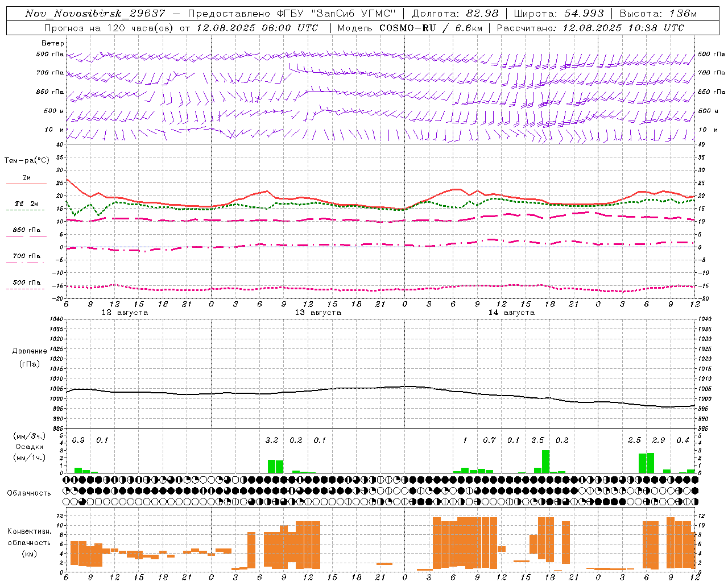
Task: Select the start time 12.08.2025 06:00 UTC
Action: [257, 28]
